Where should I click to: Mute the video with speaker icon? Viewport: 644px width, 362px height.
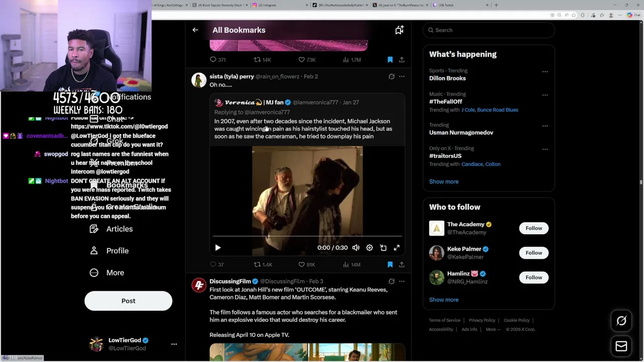[x=356, y=248]
